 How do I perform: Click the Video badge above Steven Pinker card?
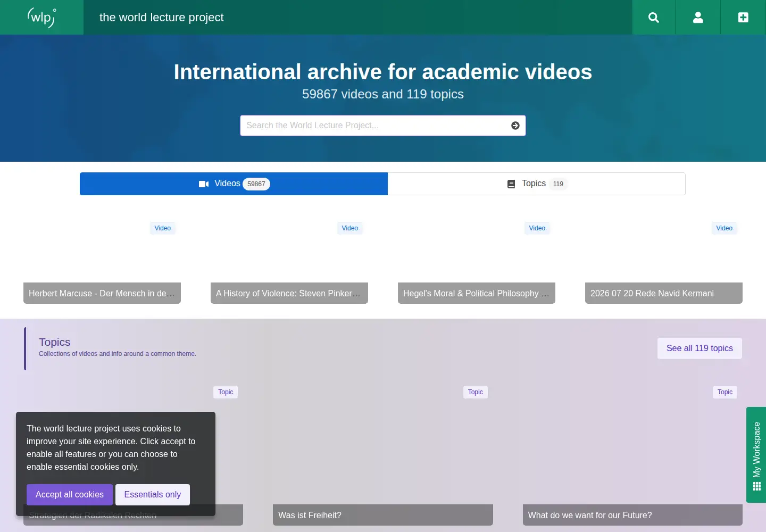(x=350, y=228)
